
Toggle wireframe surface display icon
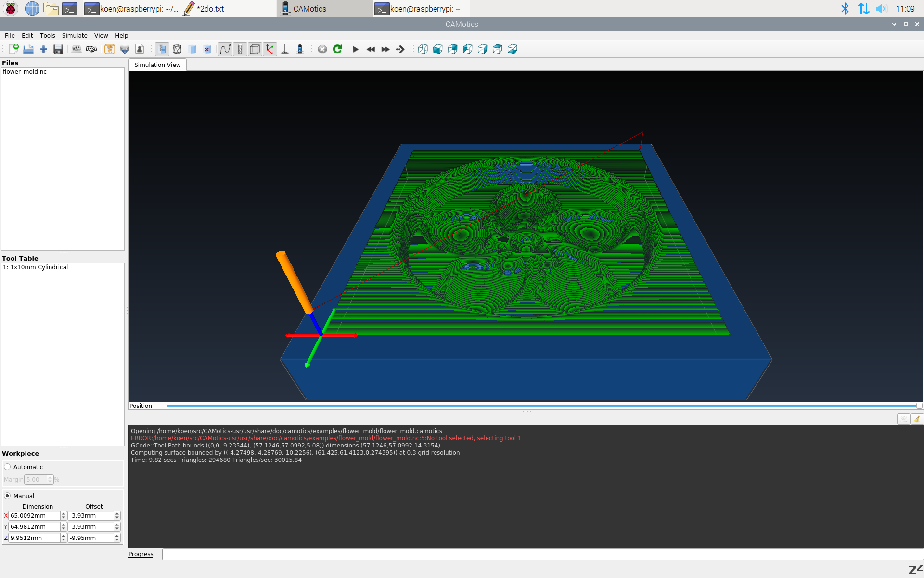pyautogui.click(x=177, y=49)
